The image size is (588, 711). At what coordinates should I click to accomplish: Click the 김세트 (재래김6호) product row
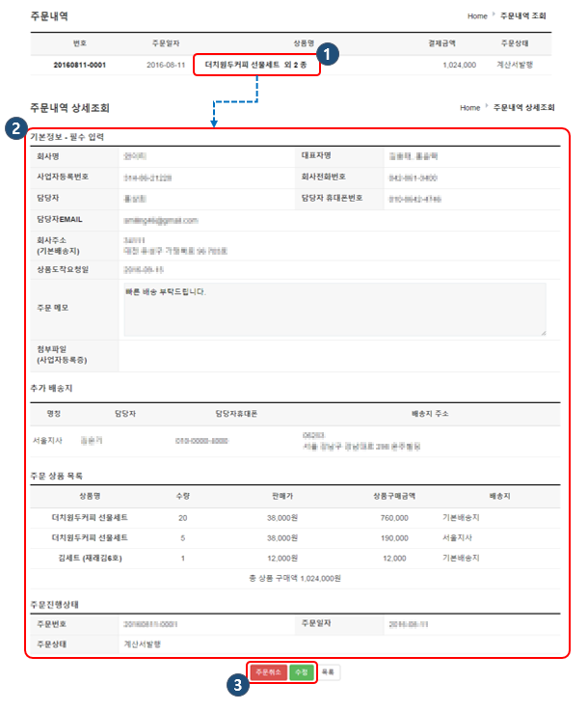[x=89, y=558]
